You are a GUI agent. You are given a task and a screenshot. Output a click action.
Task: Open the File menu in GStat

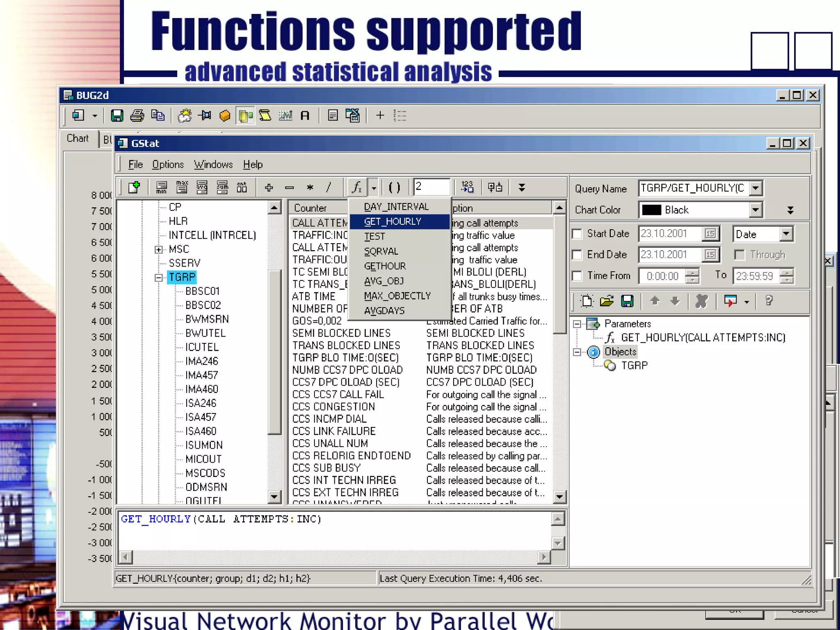(135, 164)
